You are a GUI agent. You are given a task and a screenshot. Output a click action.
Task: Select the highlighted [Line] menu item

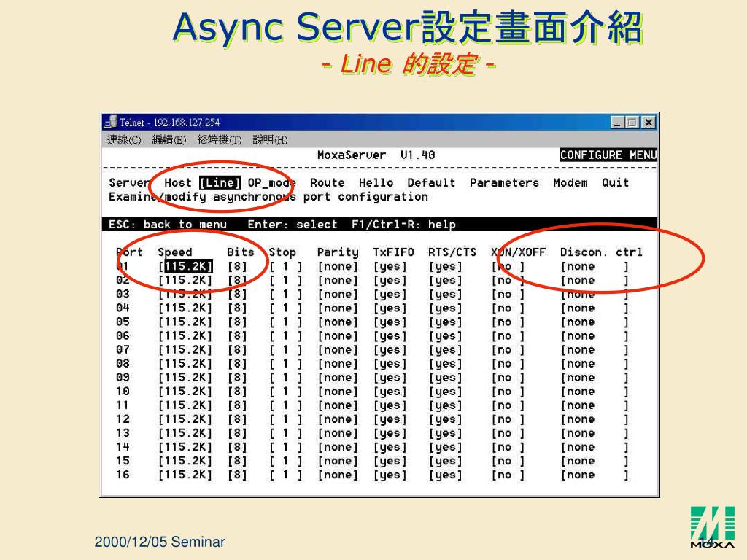220,183
